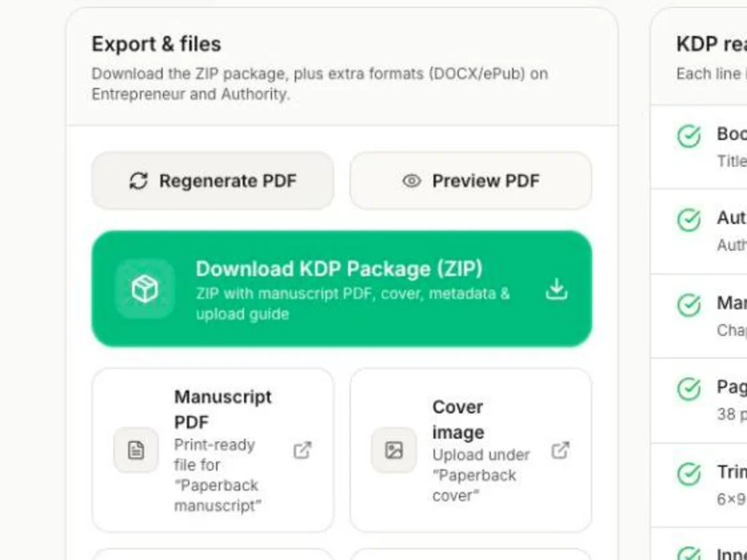Screen dimensions: 747x560
Task: Click the green checkmark beside 'Tri' row
Action: point(689,474)
